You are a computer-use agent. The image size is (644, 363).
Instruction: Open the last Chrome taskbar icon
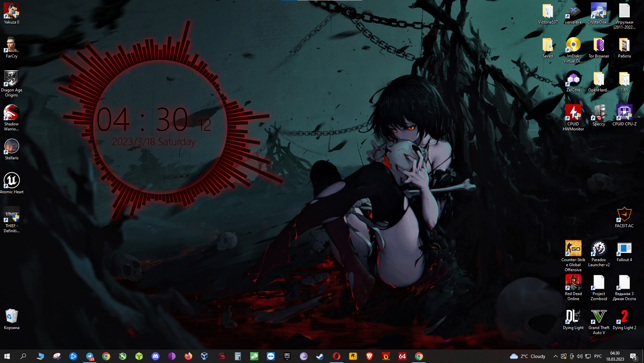[x=419, y=356]
